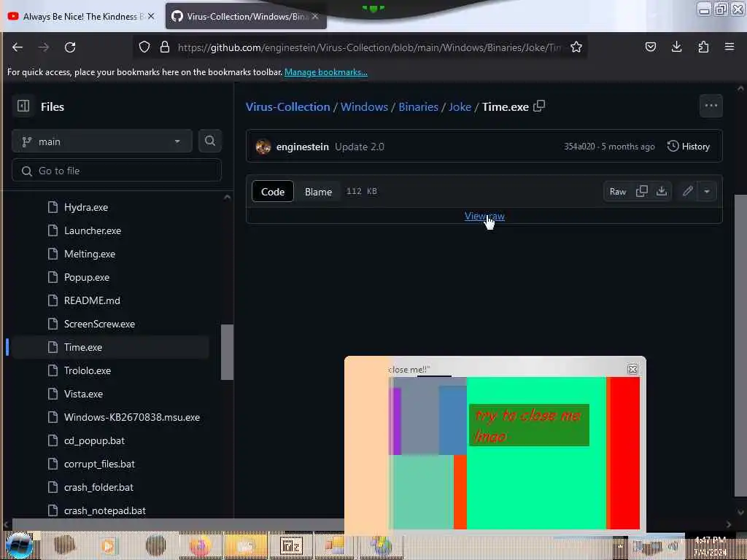The image size is (747, 560).
Task: Open the Pocket save icon
Action: tap(650, 47)
